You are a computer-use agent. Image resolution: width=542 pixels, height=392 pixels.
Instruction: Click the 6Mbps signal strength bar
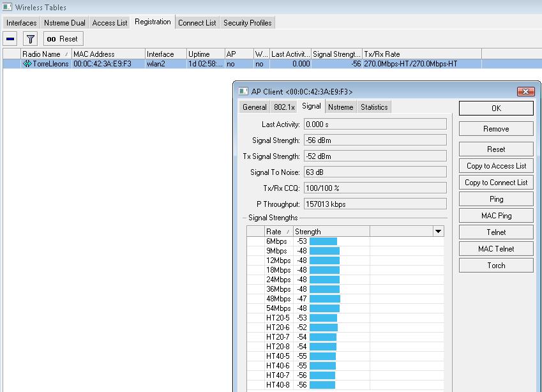click(x=322, y=241)
